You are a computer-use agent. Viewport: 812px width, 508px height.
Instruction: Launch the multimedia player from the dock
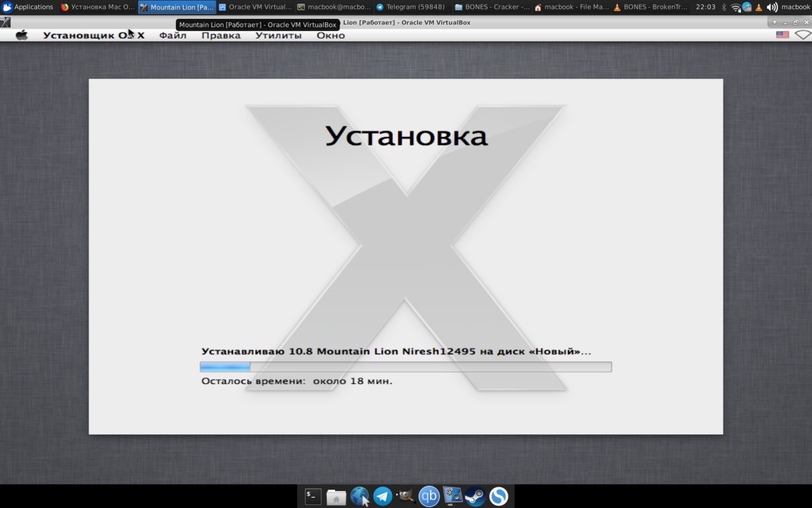(452, 497)
